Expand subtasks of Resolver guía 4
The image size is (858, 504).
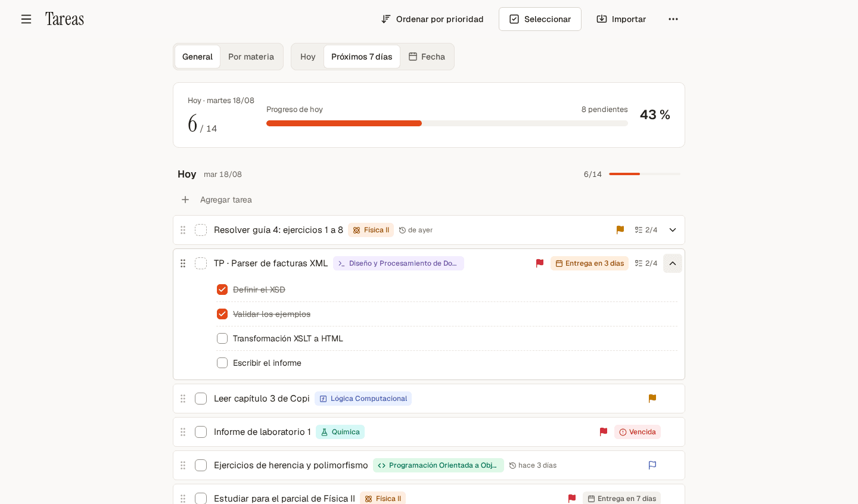[673, 230]
